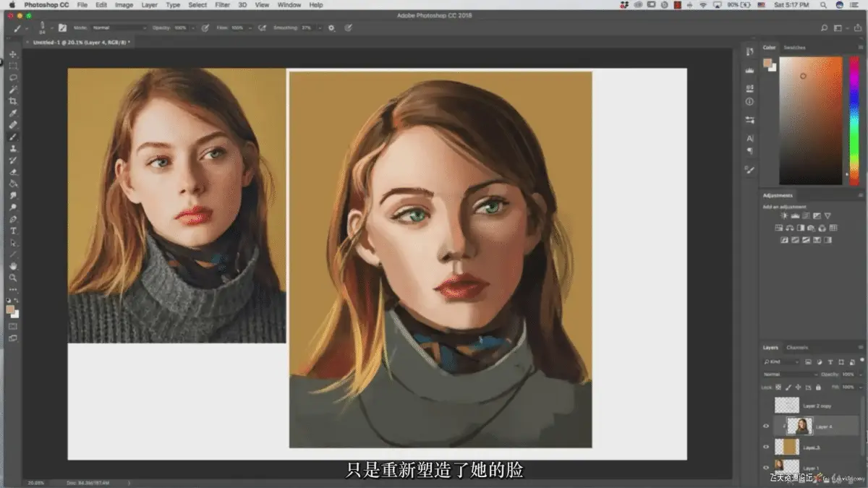This screenshot has width=868, height=488.
Task: Select the Crop tool
Action: pos(13,101)
